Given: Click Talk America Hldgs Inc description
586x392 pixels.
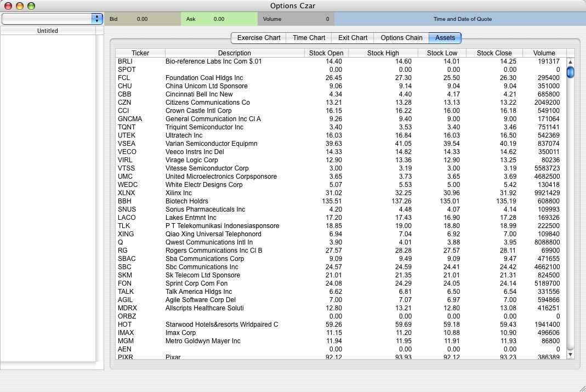Looking at the screenshot, I should (198, 292).
